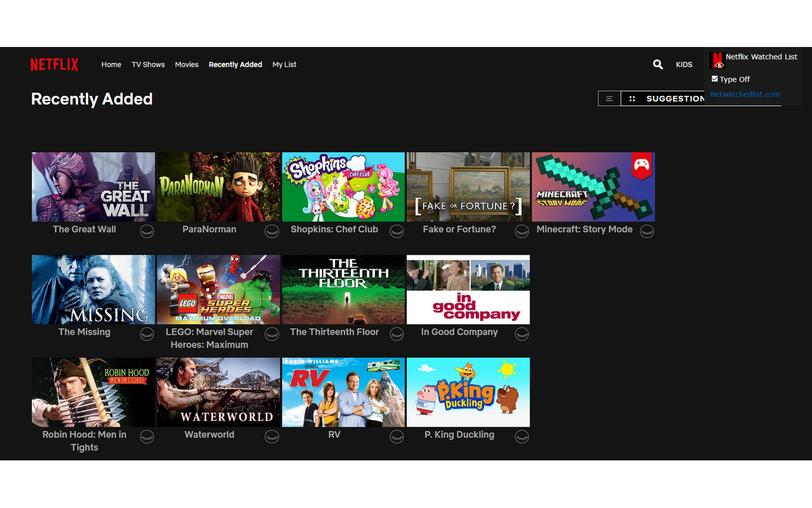The width and height of the screenshot is (812, 508).
Task: Toggle watched eye for The Thirteenth Floor
Action: (397, 334)
